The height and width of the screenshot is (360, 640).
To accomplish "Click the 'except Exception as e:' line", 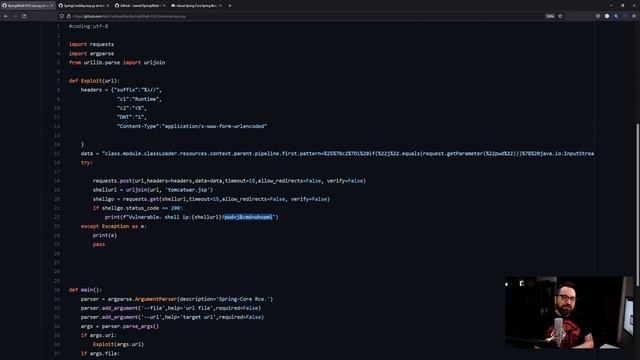I will 113,226.
